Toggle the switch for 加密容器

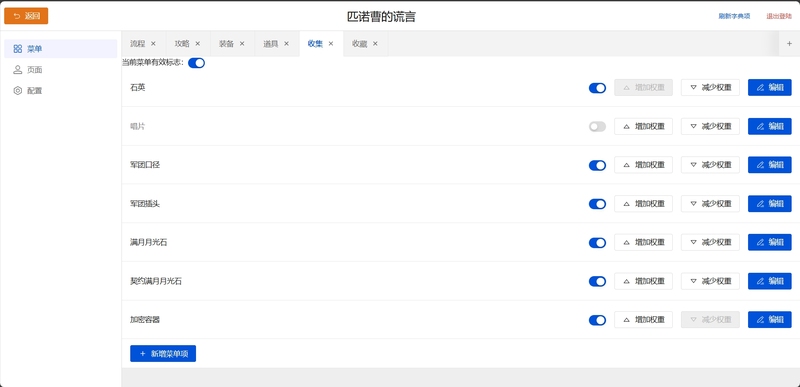click(597, 320)
